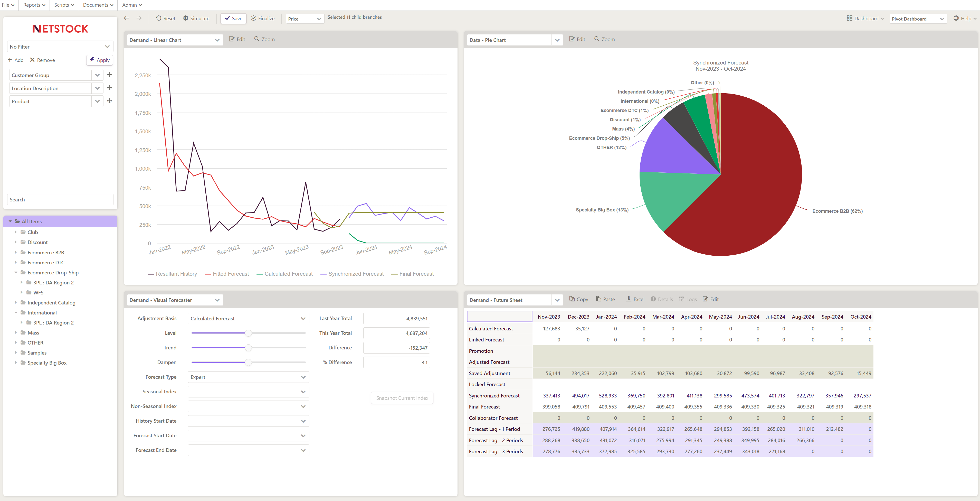The image size is (980, 501).
Task: Zoom the Data Pie Chart panel
Action: point(604,39)
